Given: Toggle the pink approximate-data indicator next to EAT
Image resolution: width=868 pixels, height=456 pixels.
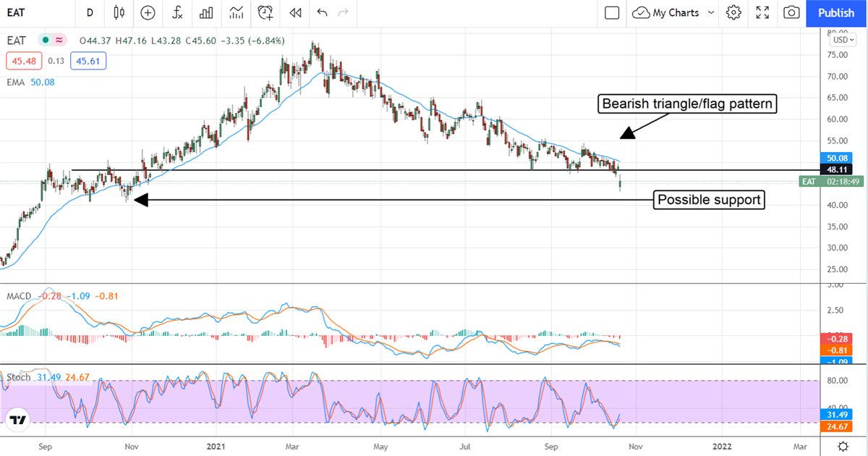Looking at the screenshot, I should 59,40.
